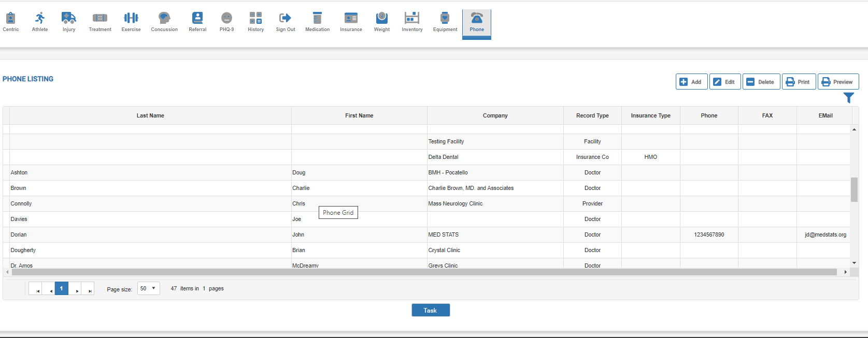This screenshot has width=868, height=338.
Task: Select page 1 in pager
Action: [61, 288]
